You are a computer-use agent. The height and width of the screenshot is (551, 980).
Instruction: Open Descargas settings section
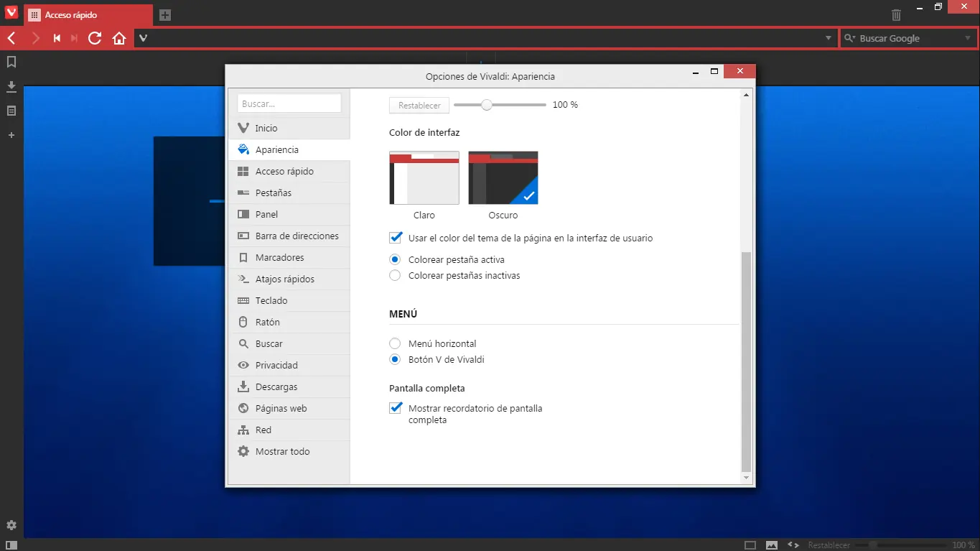pos(289,386)
